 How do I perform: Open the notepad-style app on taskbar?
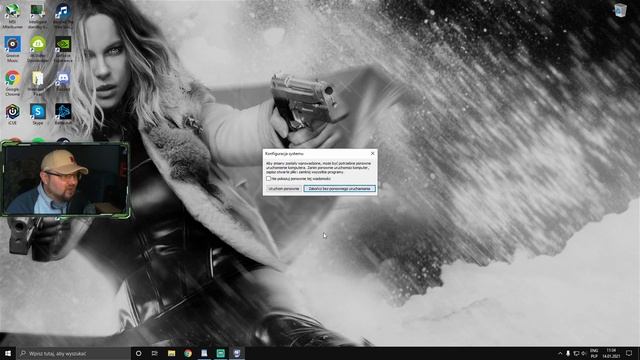coord(204,353)
